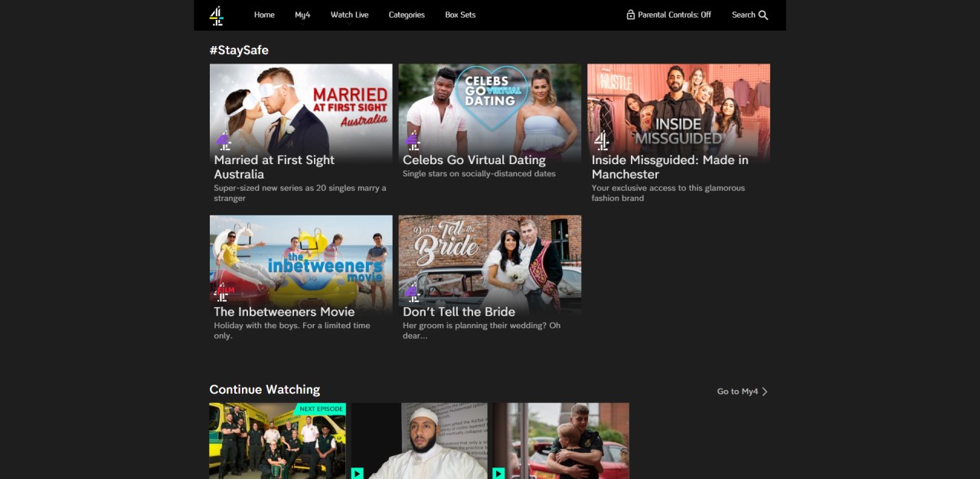The image size is (980, 479).
Task: Open Celebs Go Virtual Dating title link
Action: (474, 160)
